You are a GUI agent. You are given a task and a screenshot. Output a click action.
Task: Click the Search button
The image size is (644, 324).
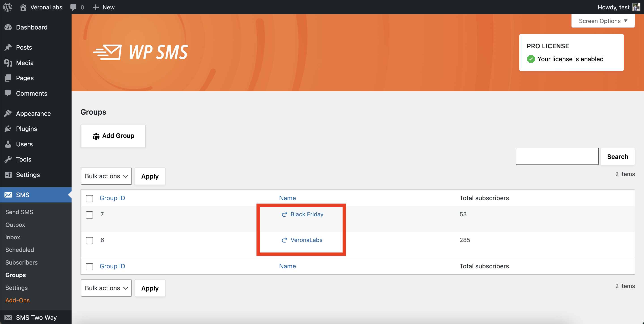tap(617, 157)
